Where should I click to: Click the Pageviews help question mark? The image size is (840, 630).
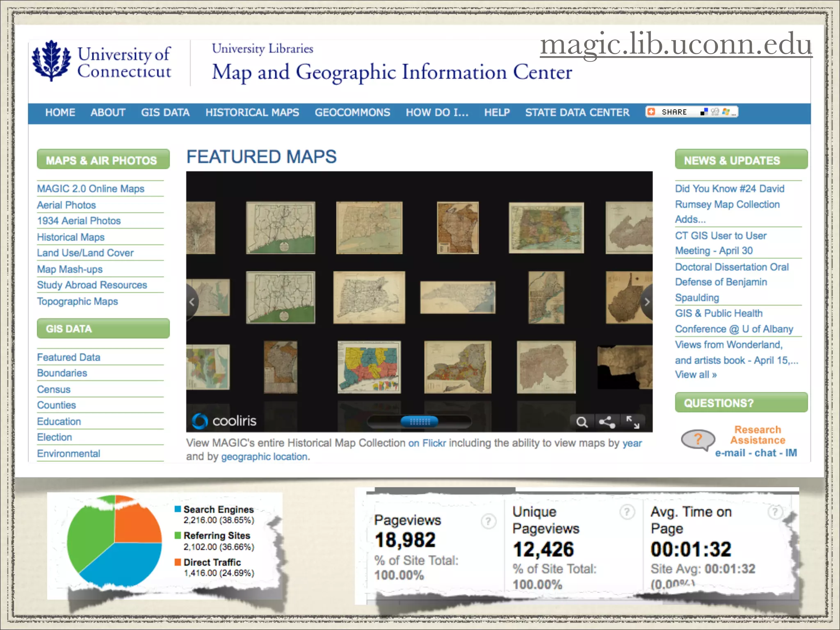[488, 521]
